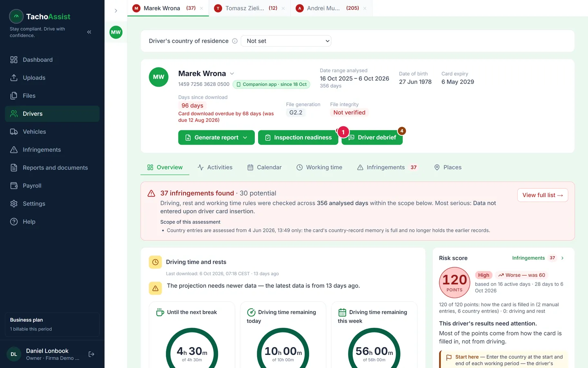Click the projection warning triangle icon
The image size is (588, 368).
tap(155, 288)
